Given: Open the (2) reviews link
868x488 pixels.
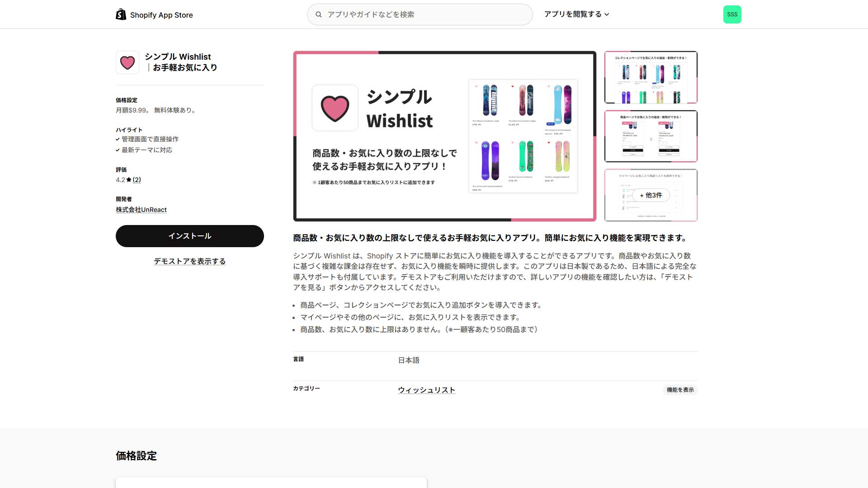Looking at the screenshot, I should tap(137, 180).
